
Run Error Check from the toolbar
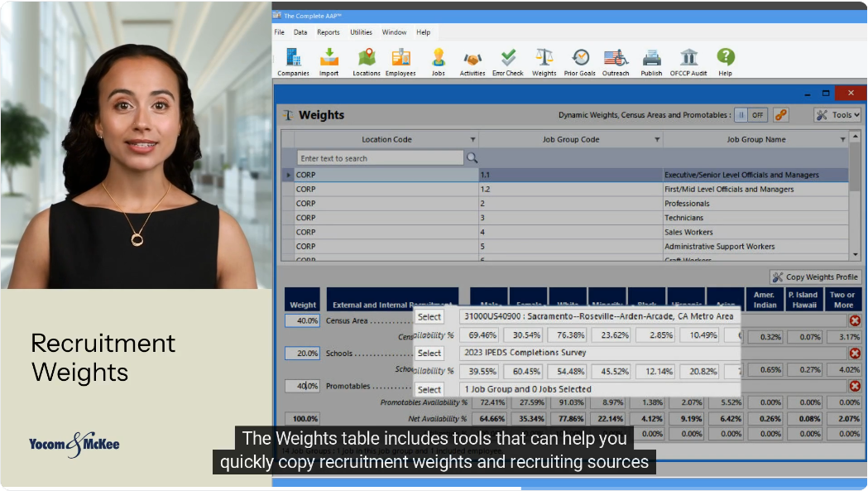click(x=507, y=61)
